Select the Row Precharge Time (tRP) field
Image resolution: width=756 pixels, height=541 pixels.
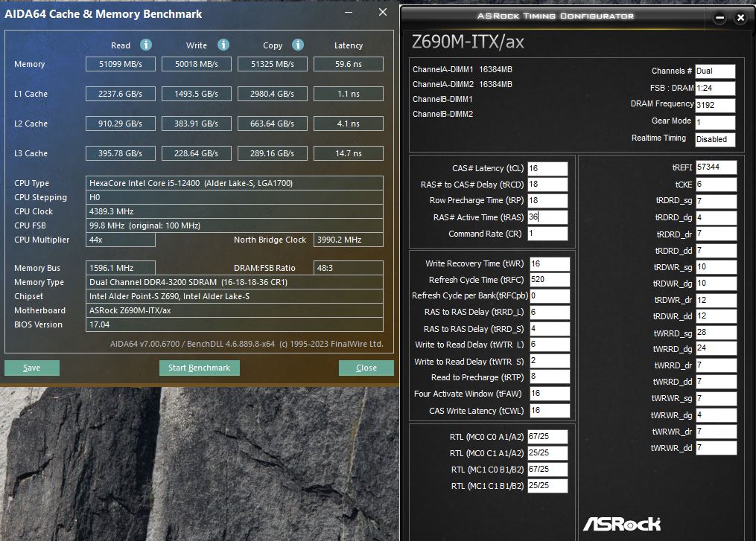coord(547,200)
